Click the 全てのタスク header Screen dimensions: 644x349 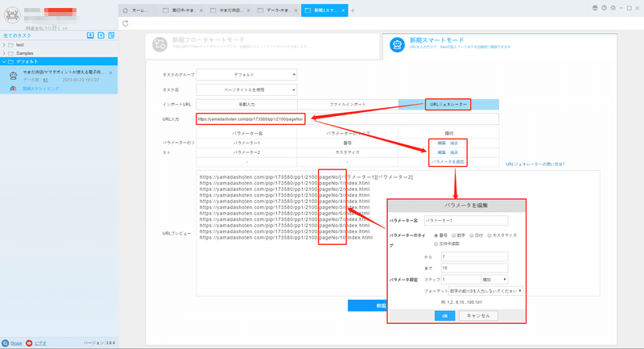click(x=17, y=35)
